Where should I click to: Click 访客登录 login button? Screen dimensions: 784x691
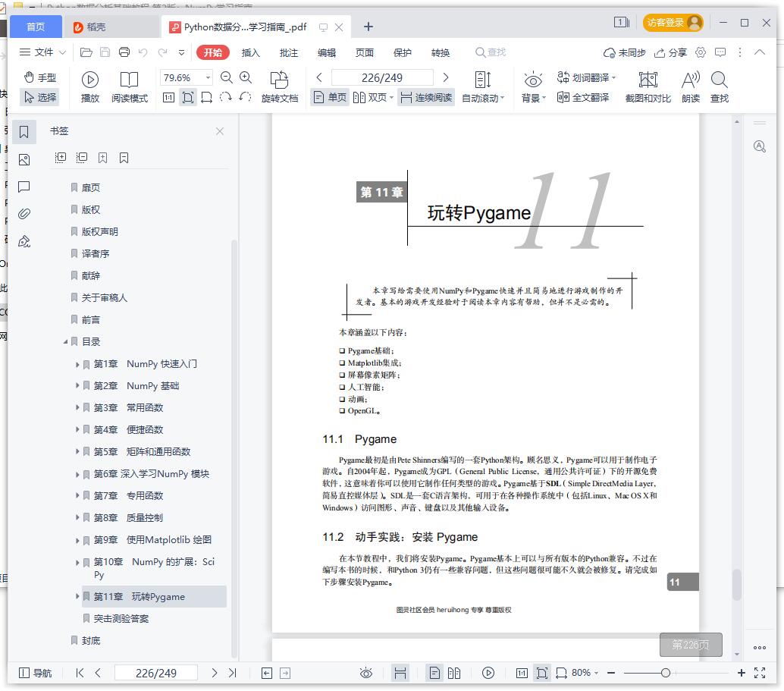pyautogui.click(x=673, y=23)
